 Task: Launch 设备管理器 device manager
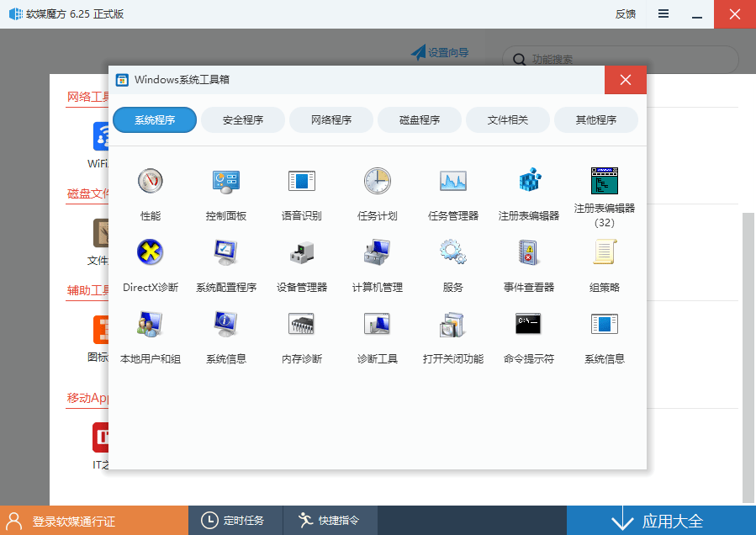[x=301, y=266]
